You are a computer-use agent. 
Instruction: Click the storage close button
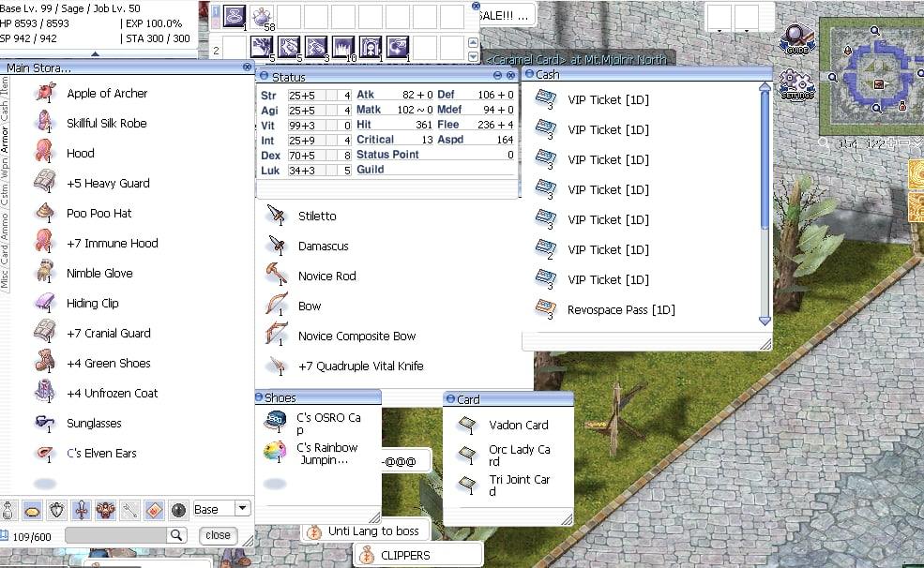(218, 535)
